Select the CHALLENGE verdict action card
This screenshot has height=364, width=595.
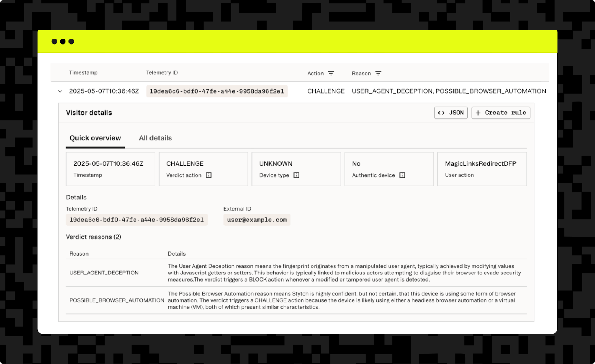point(203,169)
